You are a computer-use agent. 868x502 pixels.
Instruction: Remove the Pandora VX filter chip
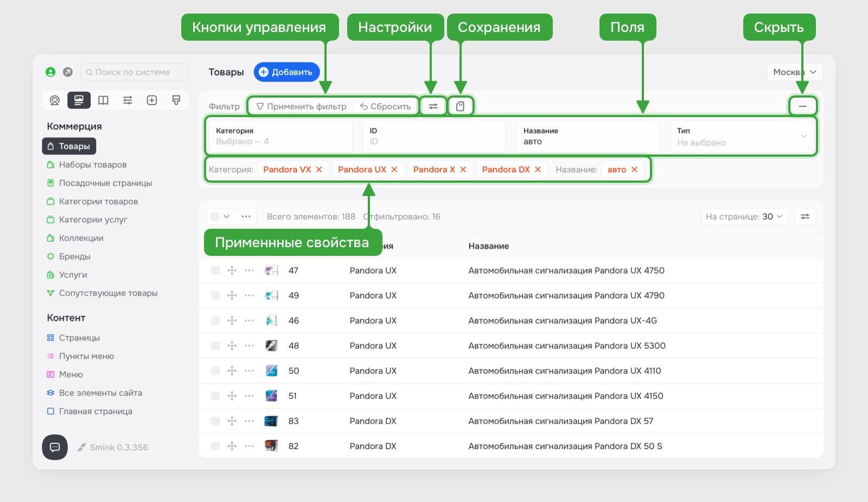319,170
